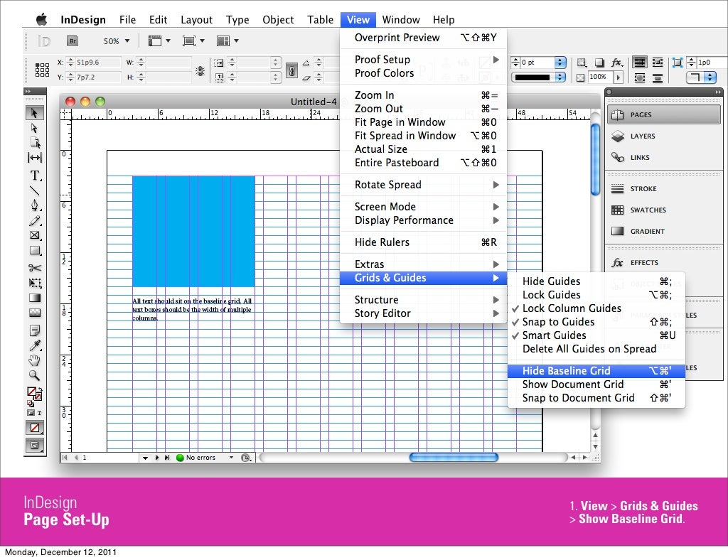Select the Pen tool
Screen dimensions: 728x560
35,205
